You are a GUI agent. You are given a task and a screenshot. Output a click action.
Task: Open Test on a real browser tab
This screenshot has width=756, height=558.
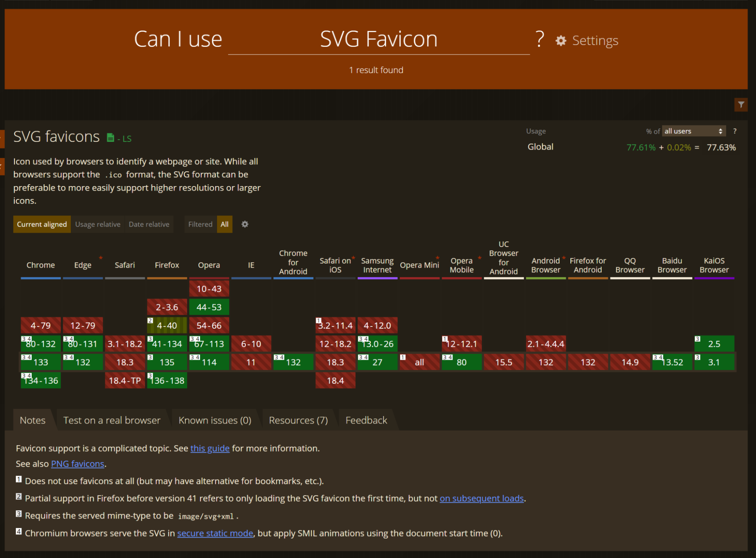click(x=112, y=420)
